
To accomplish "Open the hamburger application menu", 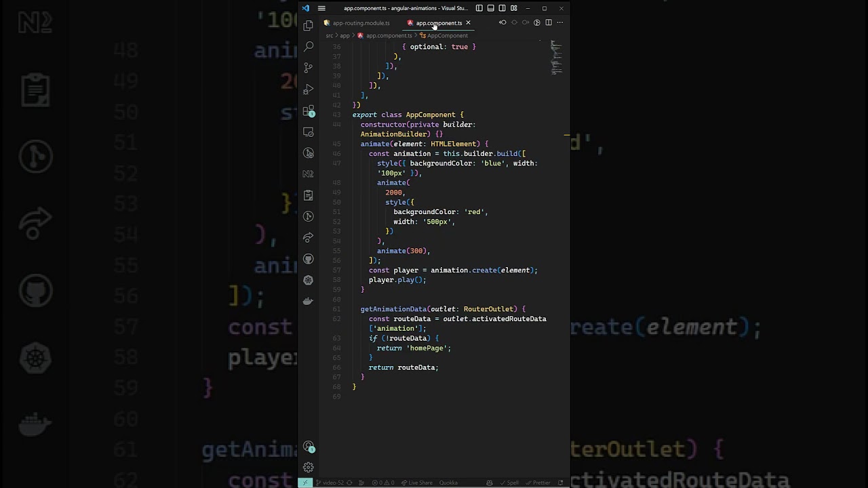I will pyautogui.click(x=321, y=8).
